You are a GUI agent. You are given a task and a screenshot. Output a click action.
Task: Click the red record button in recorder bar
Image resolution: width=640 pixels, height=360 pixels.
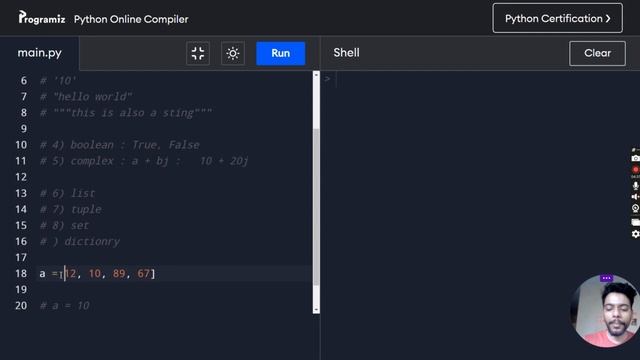[636, 169]
